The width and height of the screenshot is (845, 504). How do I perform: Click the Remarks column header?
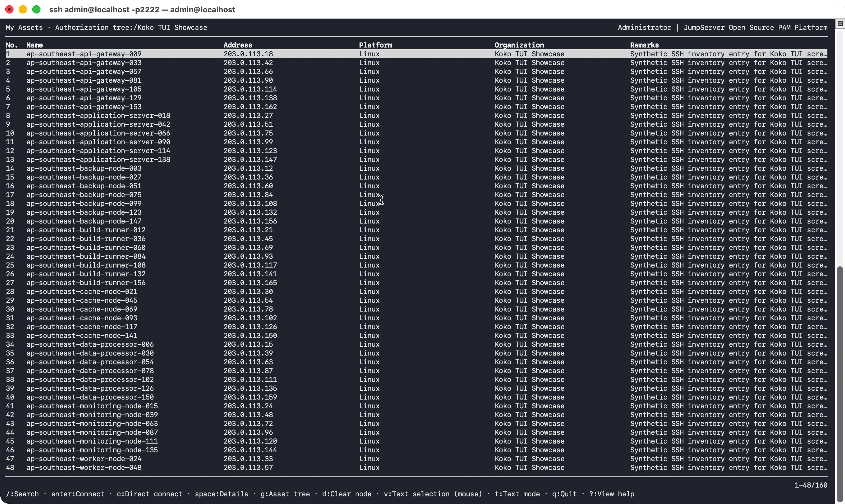(x=645, y=45)
